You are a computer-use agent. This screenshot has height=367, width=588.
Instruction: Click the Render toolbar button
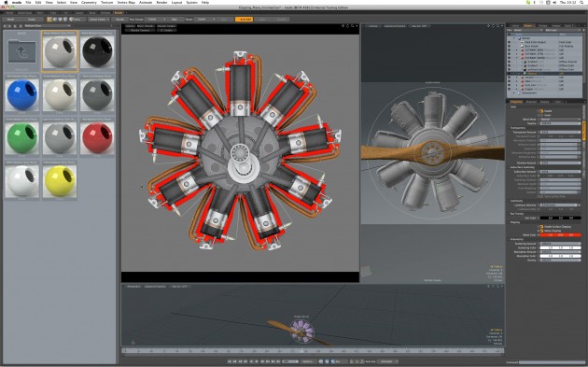point(120,19)
